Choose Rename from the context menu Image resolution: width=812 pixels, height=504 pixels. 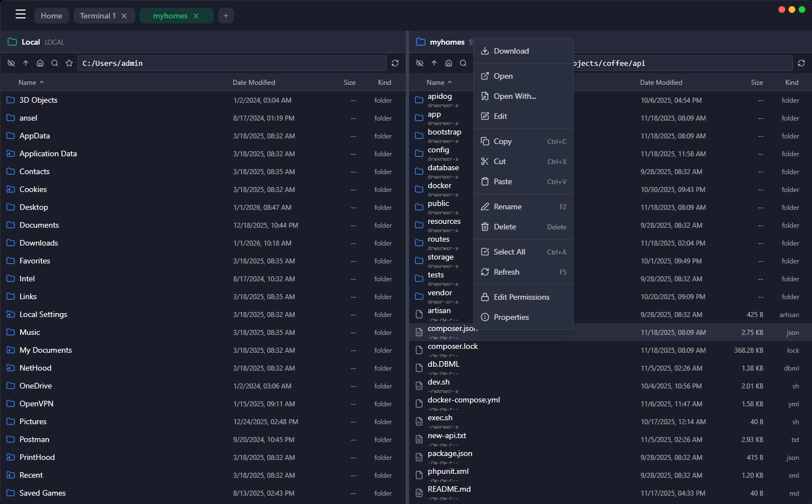click(x=508, y=206)
